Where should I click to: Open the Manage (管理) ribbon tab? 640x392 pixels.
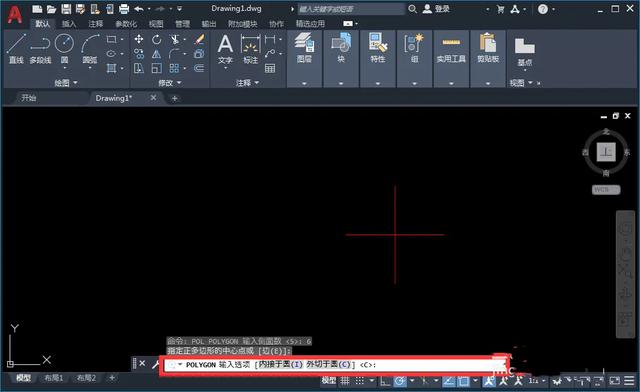182,24
